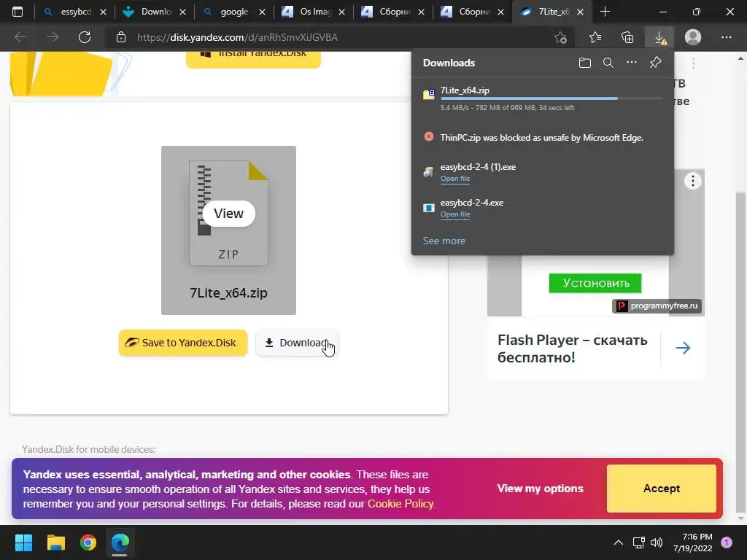The height and width of the screenshot is (560, 747).
Task: Toggle the Downloads toolbar button
Action: point(659,37)
